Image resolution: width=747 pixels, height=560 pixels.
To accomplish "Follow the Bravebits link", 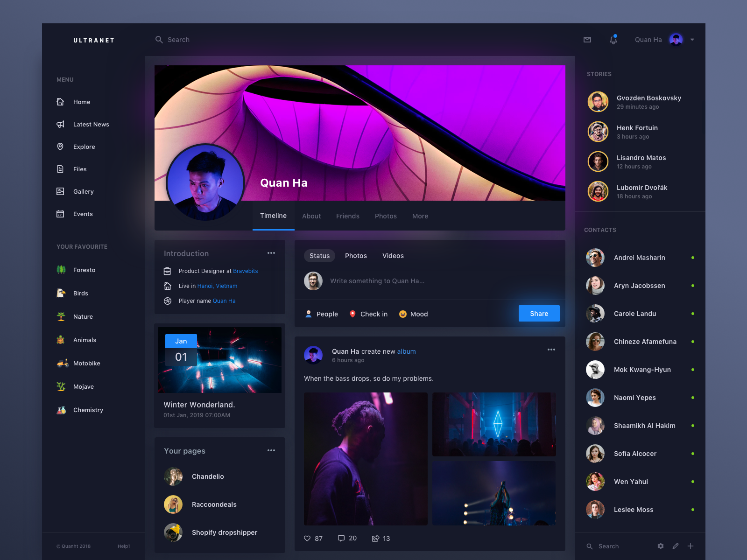I will click(x=245, y=271).
